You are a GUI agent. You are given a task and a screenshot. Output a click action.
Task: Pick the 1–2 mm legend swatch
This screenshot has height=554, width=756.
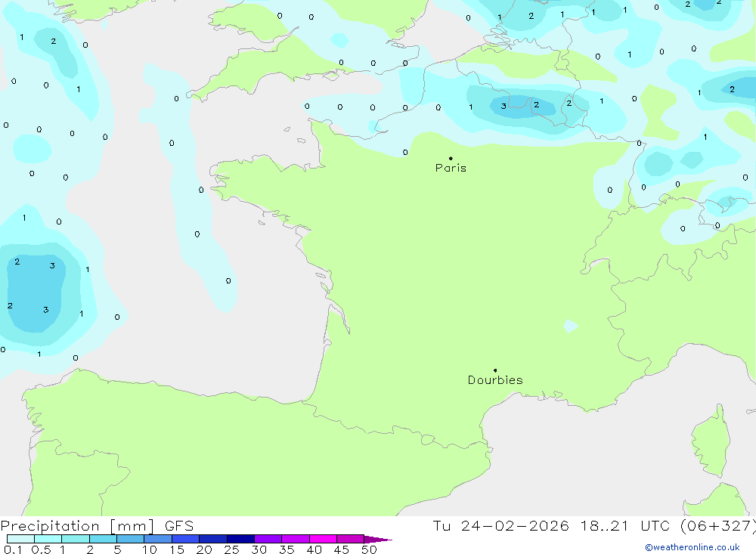pyautogui.click(x=76, y=539)
